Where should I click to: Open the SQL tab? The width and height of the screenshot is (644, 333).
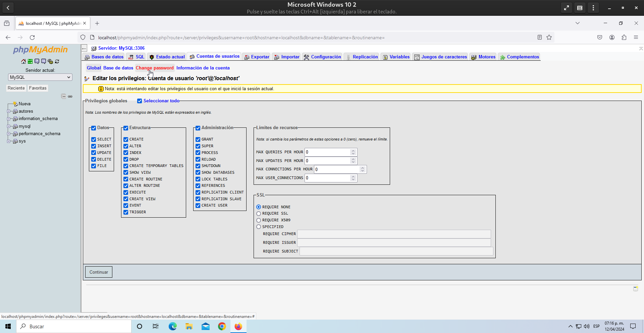(137, 57)
